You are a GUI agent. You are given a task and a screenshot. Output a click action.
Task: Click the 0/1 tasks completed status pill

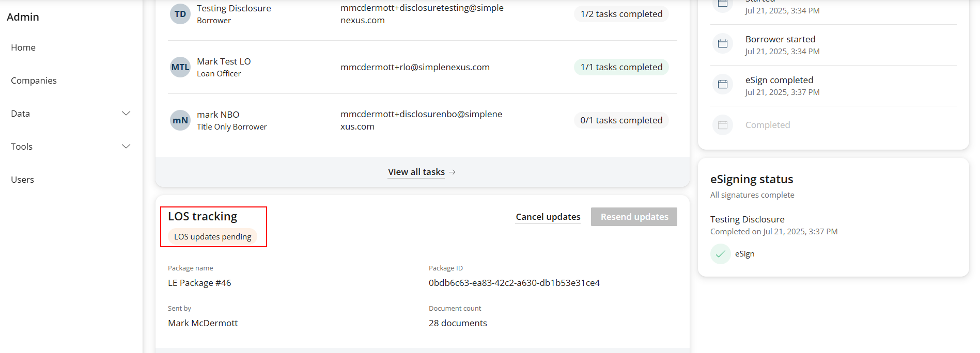pos(621,120)
